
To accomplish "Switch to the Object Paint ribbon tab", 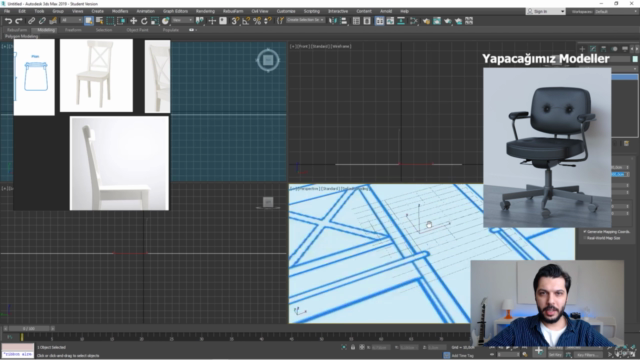I will click(x=137, y=30).
